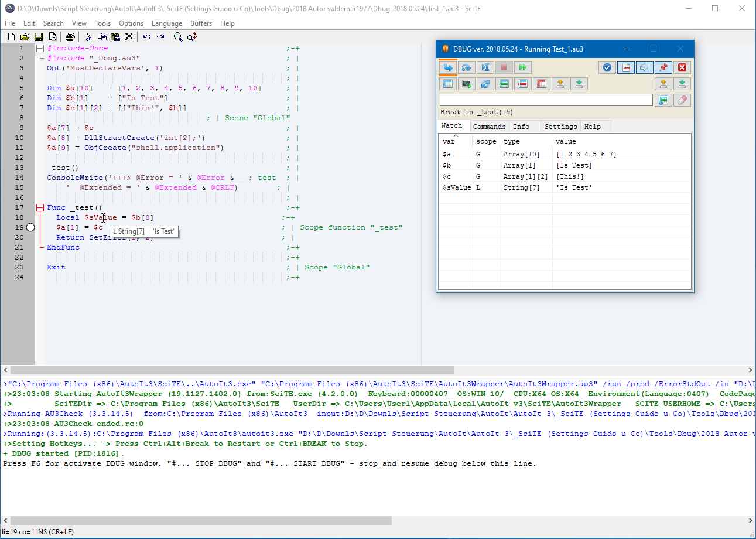Collapse the Func _test() fold marker
This screenshot has width=756, height=539.
click(x=40, y=207)
